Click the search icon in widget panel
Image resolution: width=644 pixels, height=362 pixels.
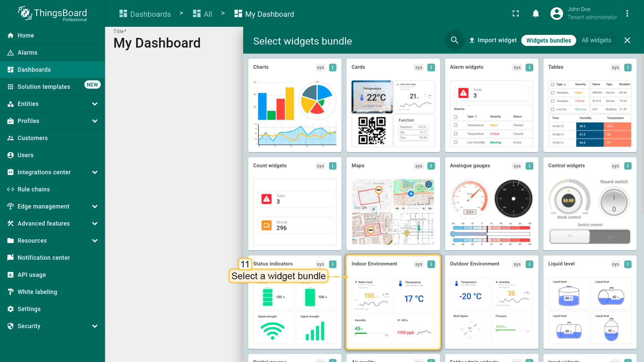pyautogui.click(x=454, y=40)
